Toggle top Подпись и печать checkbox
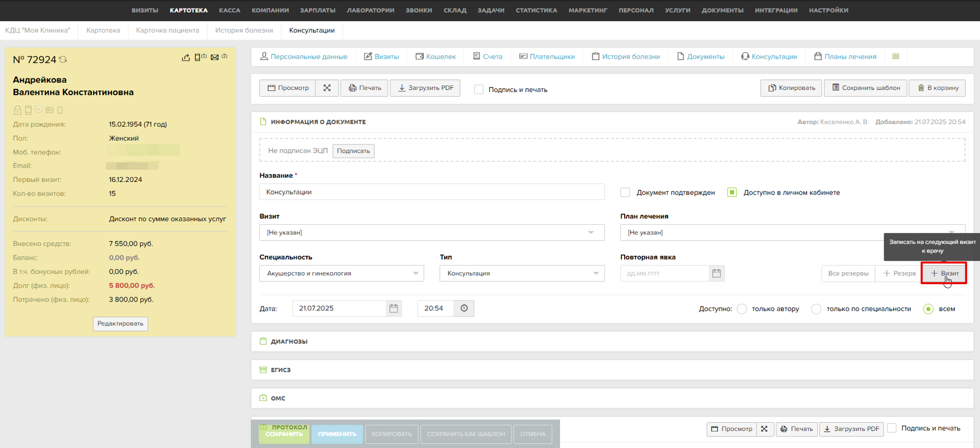Viewport: 980px width, 448px height. tap(479, 89)
